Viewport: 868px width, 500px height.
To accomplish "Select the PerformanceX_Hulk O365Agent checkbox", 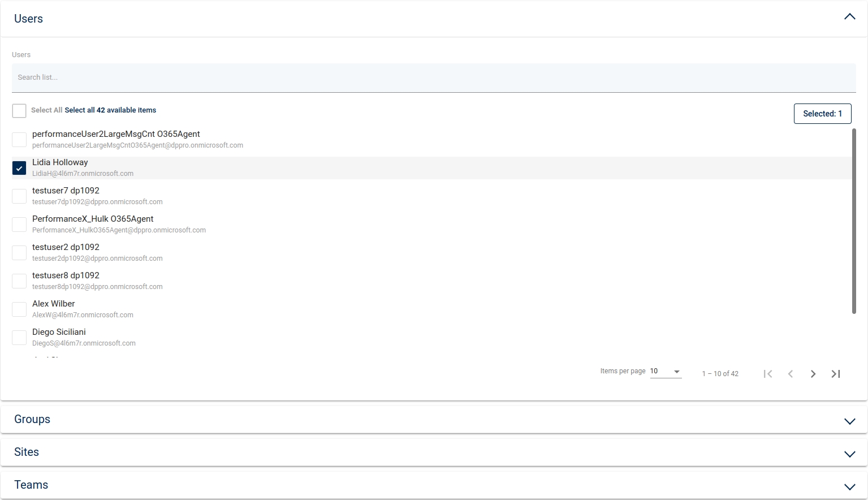I will 19,225.
